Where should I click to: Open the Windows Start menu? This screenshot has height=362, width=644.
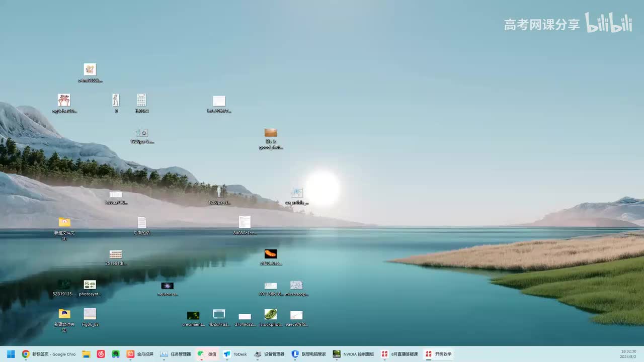tap(11, 354)
